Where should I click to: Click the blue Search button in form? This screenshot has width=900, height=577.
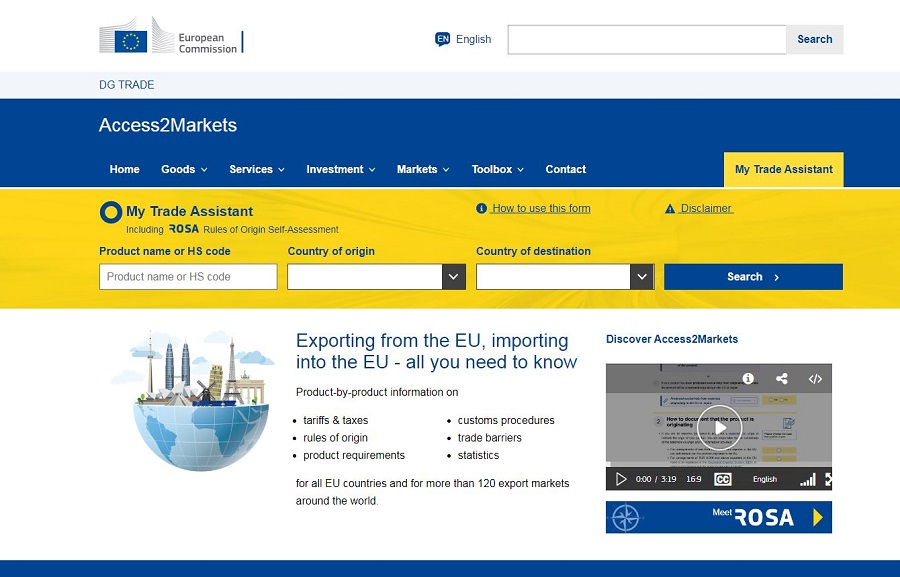753,277
